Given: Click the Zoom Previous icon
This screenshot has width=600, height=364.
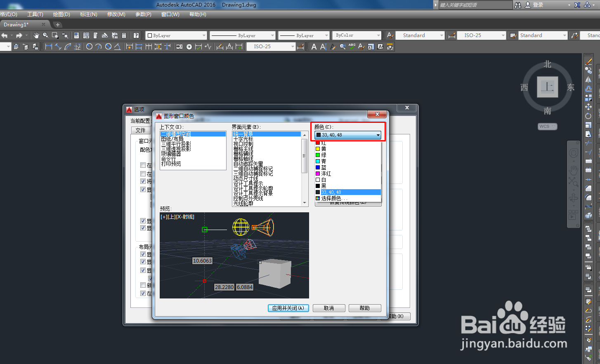Looking at the screenshot, I should point(65,35).
